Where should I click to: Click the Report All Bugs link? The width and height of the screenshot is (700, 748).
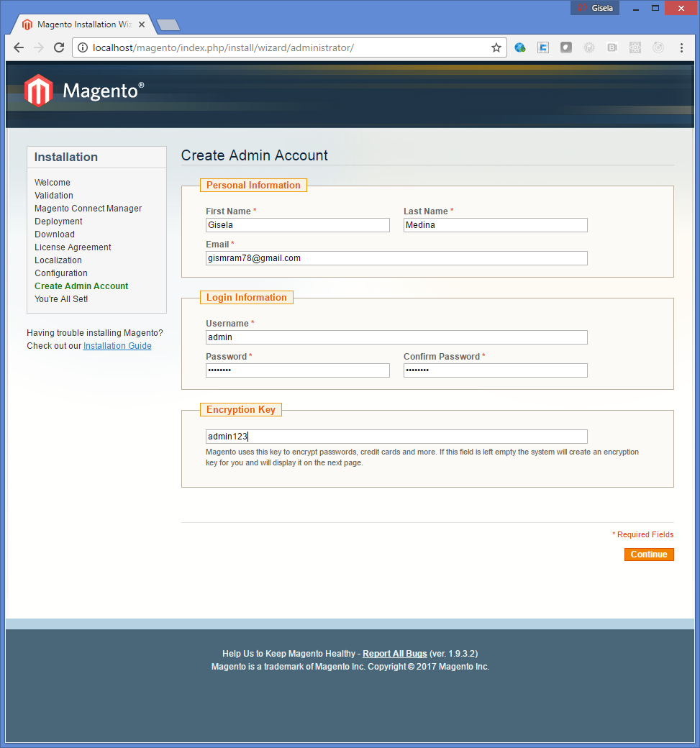394,654
